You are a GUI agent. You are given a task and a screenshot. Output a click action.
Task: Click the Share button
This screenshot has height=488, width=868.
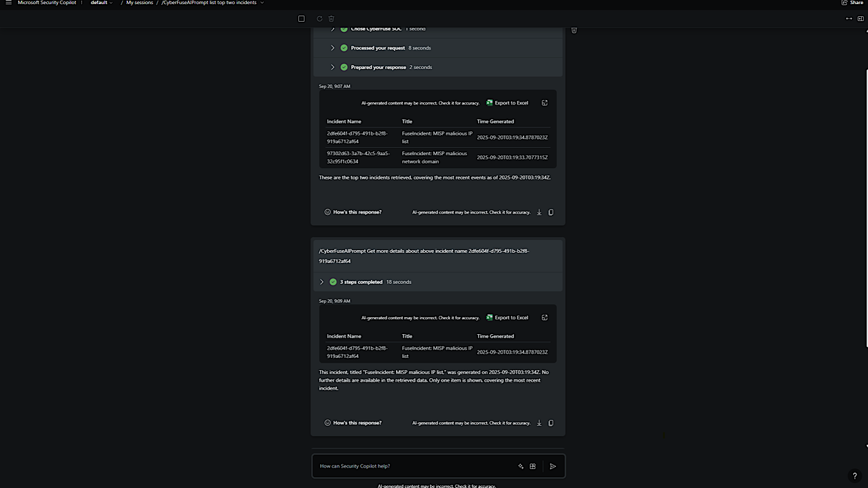(852, 3)
